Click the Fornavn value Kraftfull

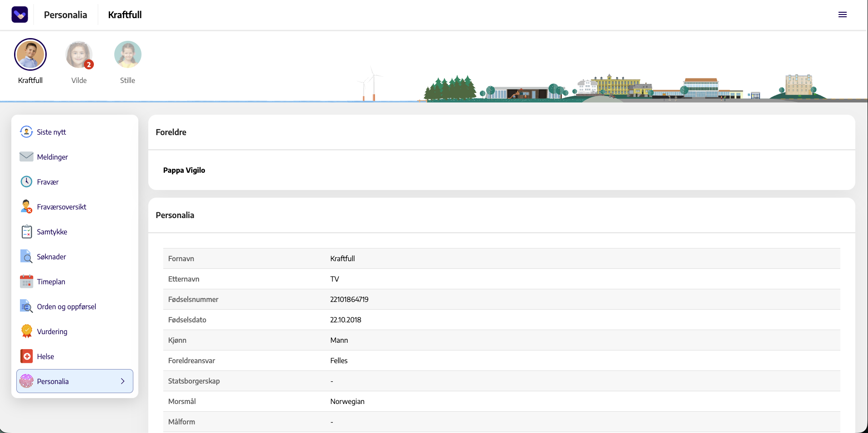[x=342, y=258]
